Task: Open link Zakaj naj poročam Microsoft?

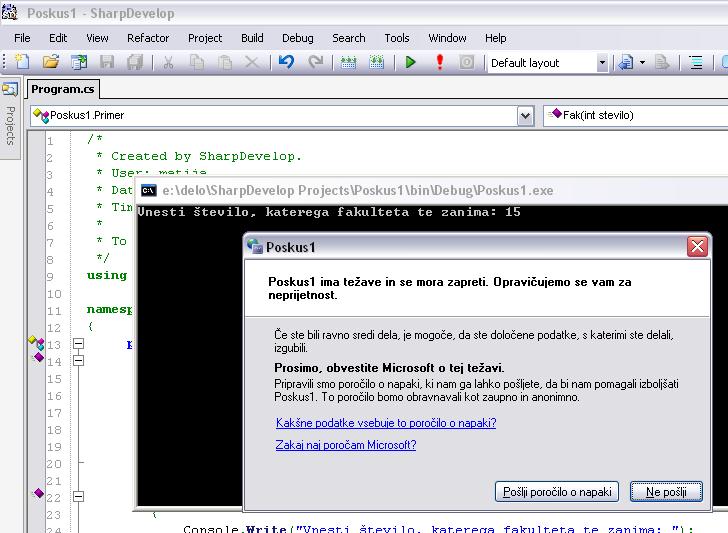Action: point(346,445)
